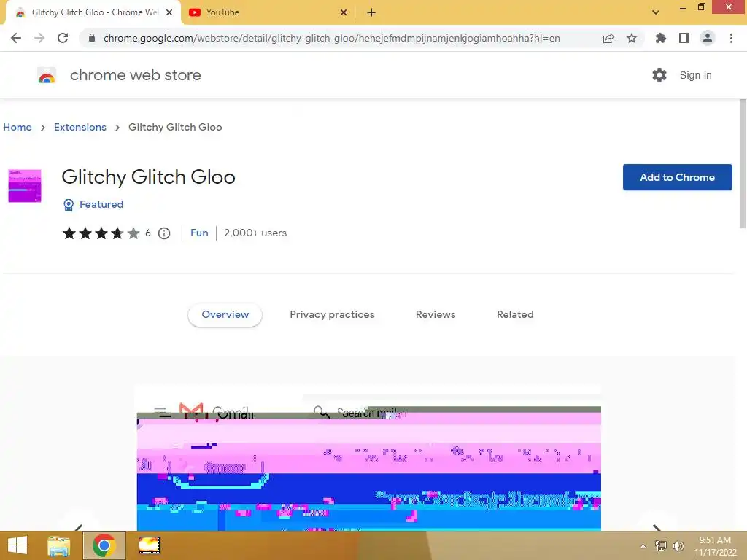Open the network tray icon
Screen dimensions: 747x560
point(660,546)
